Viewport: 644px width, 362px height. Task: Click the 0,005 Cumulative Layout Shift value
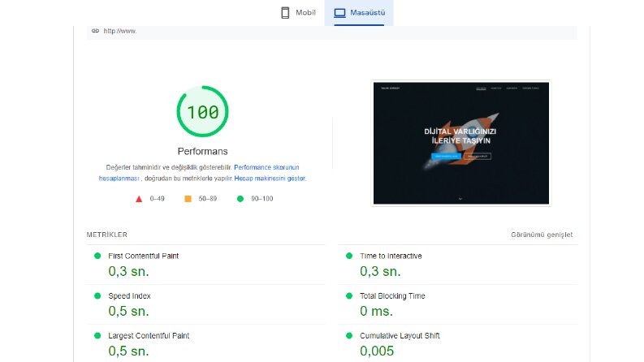click(x=377, y=351)
